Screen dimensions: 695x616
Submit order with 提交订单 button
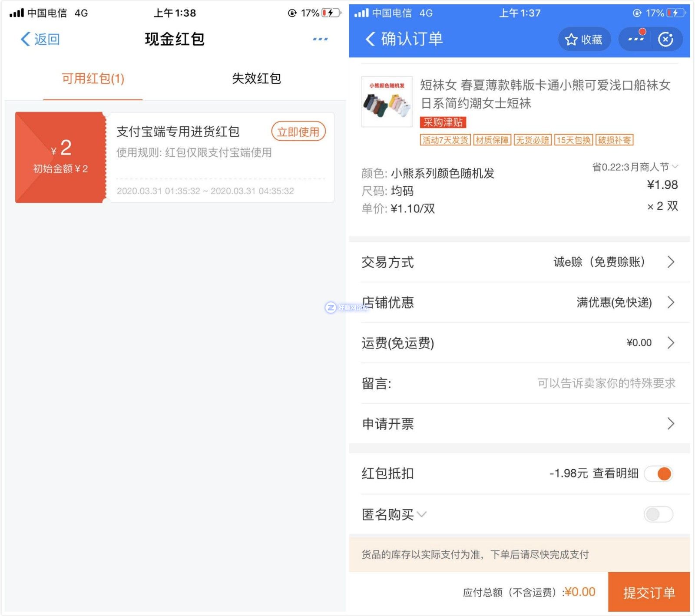click(x=649, y=592)
